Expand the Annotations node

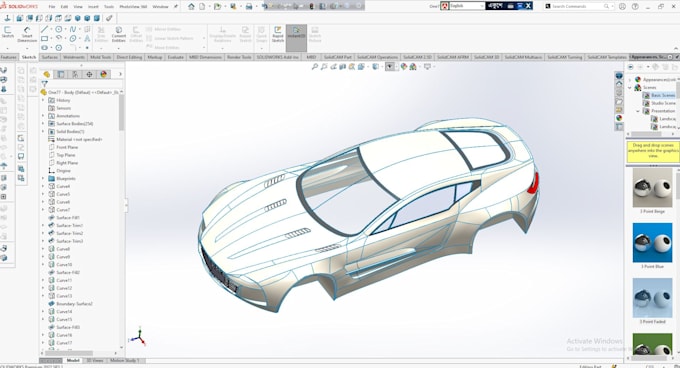[x=43, y=116]
